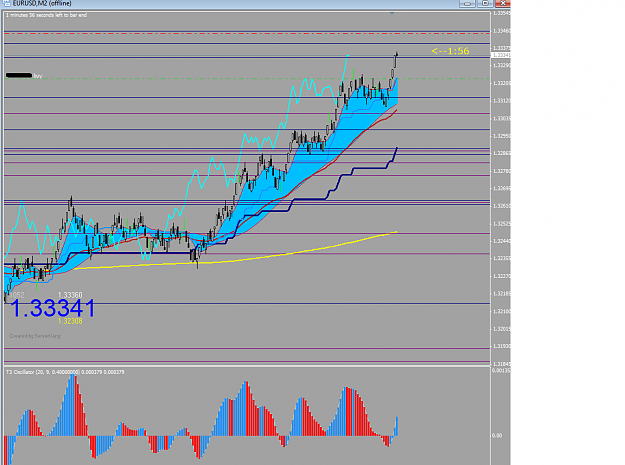Image resolution: width=625 pixels, height=465 pixels.
Task: Click the '1 minutes 56 seconds left to bar end' label
Action: 46,15
